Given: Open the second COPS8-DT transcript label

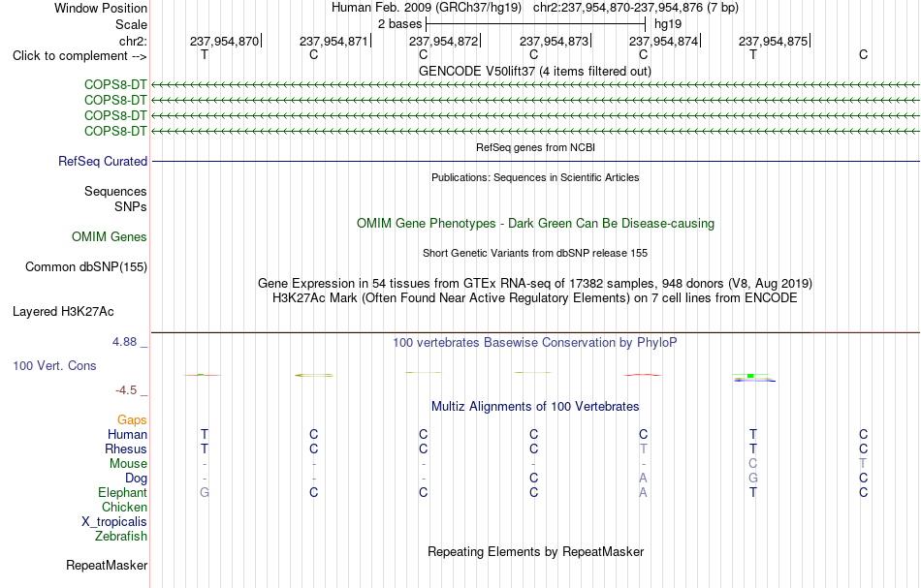Looking at the screenshot, I should tap(115, 100).
